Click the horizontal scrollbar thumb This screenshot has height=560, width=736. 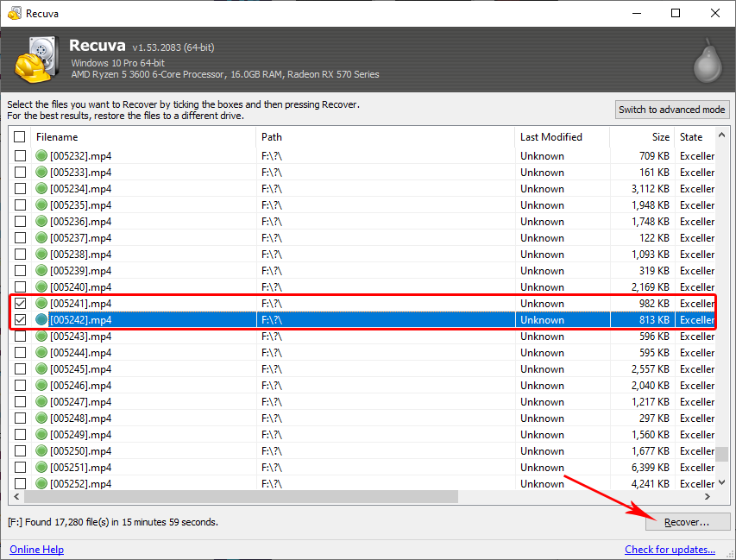pos(241,496)
